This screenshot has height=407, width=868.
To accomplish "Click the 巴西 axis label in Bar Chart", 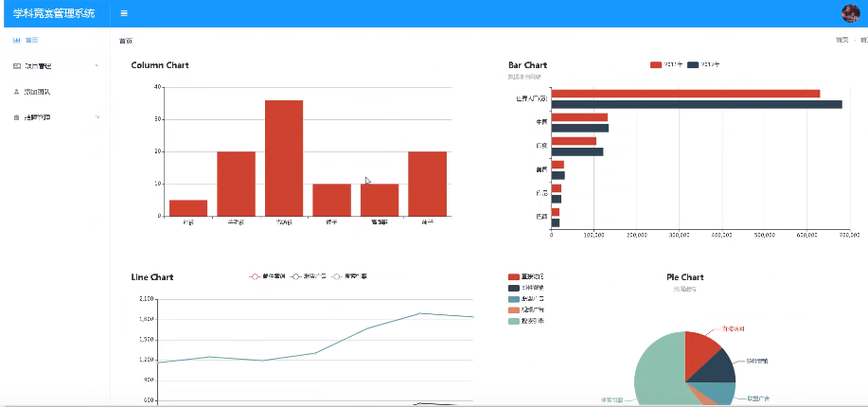I will coord(542,217).
